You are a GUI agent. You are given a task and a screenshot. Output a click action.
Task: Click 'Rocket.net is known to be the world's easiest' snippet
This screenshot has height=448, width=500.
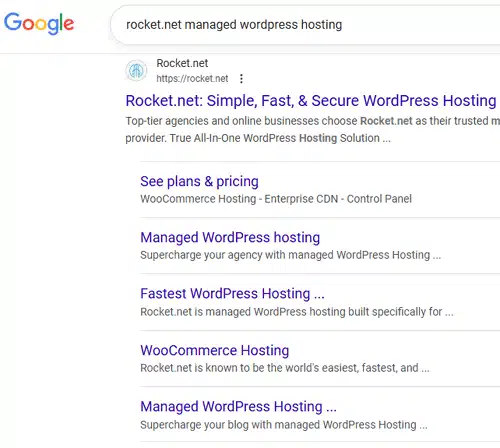coord(285,368)
